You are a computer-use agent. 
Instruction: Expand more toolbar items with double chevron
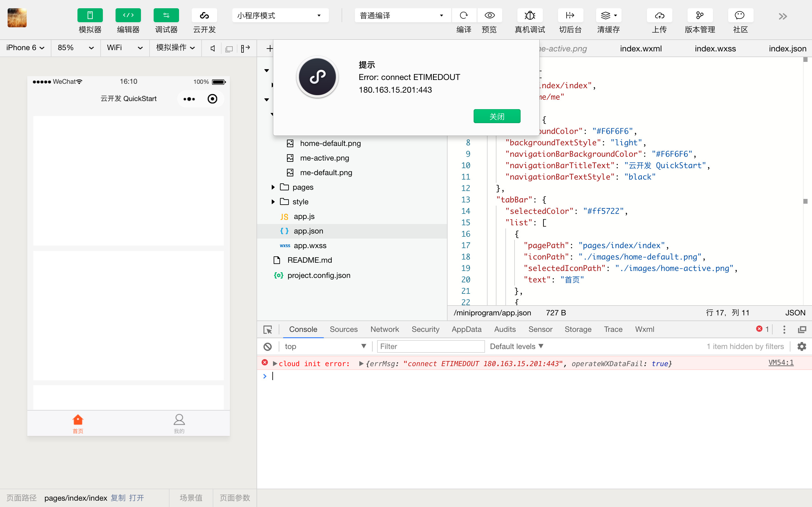tap(782, 16)
